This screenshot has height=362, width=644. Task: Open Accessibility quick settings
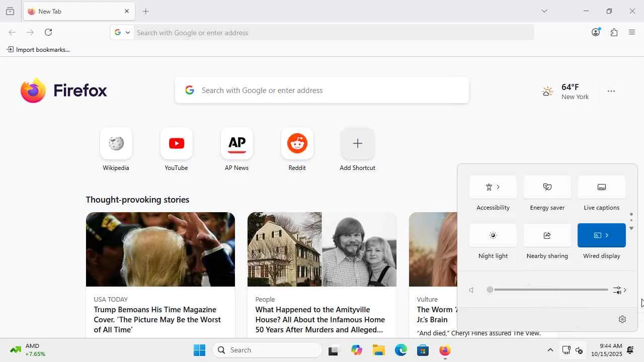[x=493, y=187]
